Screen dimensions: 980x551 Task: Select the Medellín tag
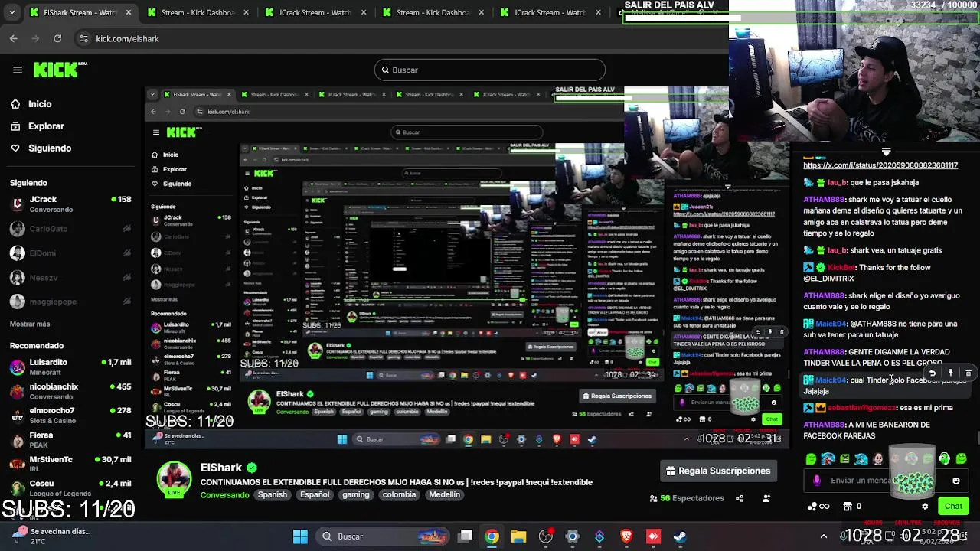click(x=444, y=494)
